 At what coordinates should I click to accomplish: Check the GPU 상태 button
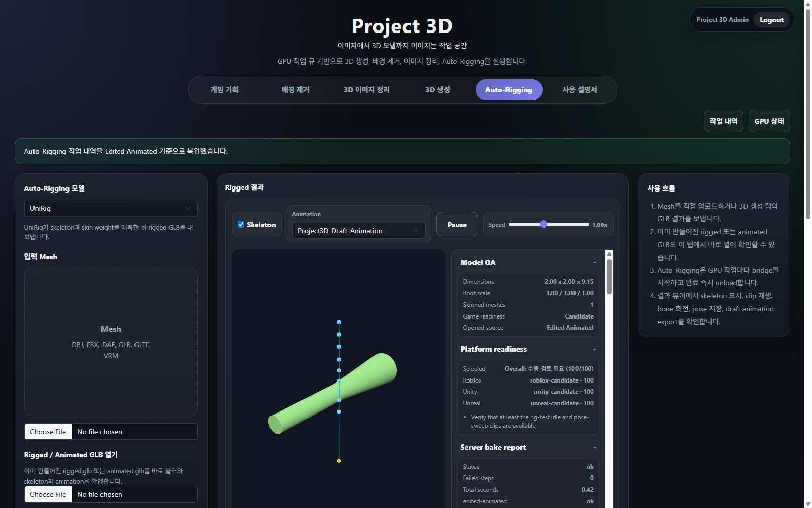coord(769,121)
